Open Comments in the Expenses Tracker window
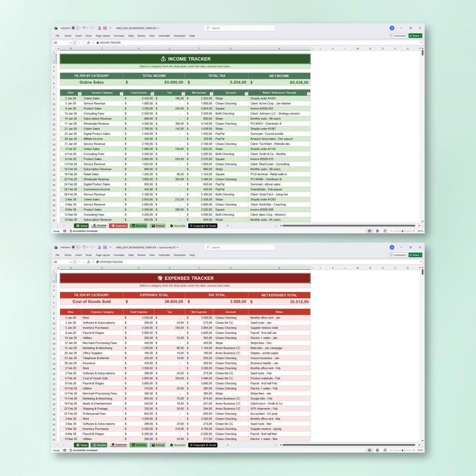The image size is (476, 476). pos(397,255)
